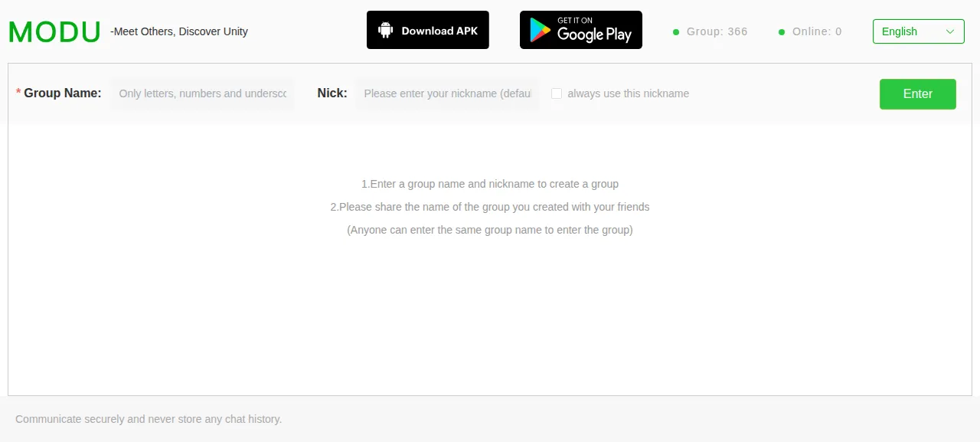Screen dimensions: 980x442
Task: Click the 'always use this nickname' label
Action: pyautogui.click(x=628, y=93)
